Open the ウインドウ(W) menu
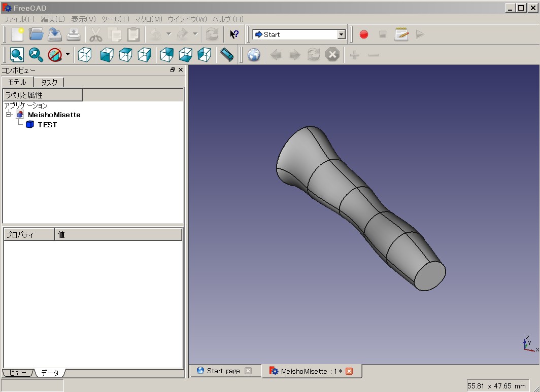Screen dimensions: 540x392 tap(187, 19)
